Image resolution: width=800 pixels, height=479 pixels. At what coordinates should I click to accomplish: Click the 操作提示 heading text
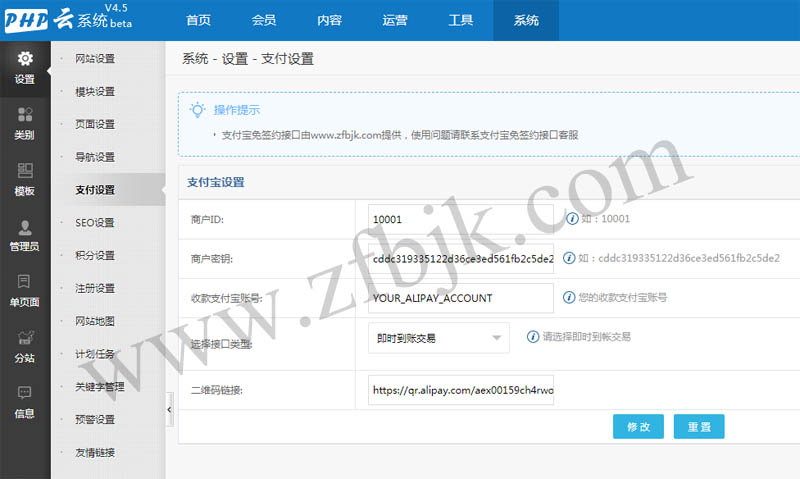coord(237,110)
